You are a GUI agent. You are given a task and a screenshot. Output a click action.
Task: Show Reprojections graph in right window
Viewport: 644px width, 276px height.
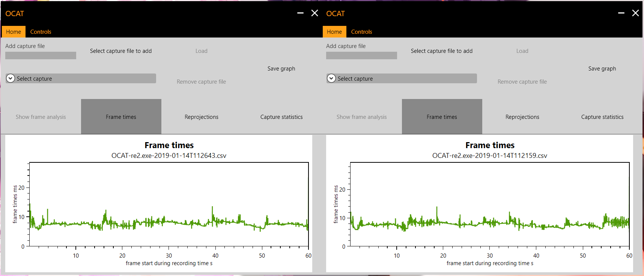point(522,117)
